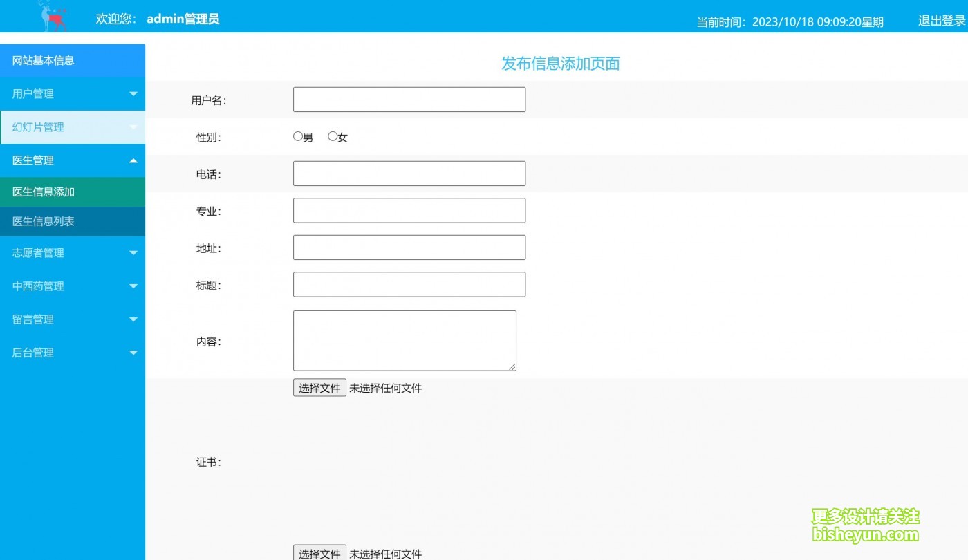Click the 内容 textarea resize handle
Viewport: 968px width, 560px height.
pos(512,366)
